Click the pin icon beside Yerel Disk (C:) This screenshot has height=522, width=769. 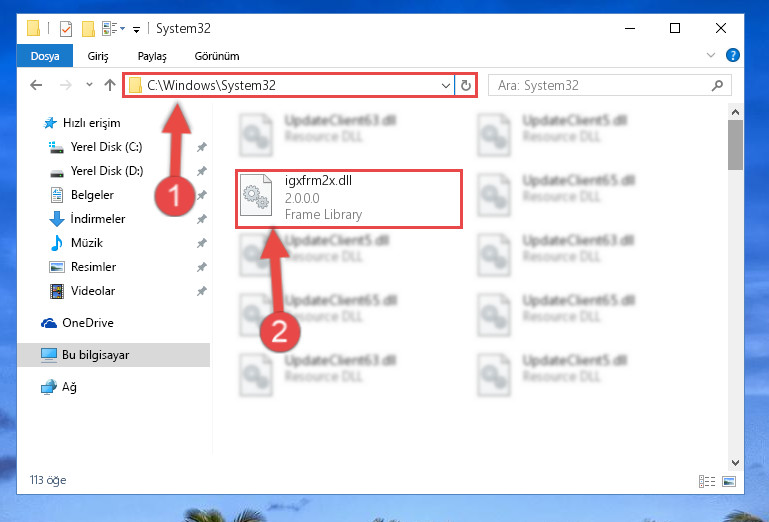click(202, 147)
